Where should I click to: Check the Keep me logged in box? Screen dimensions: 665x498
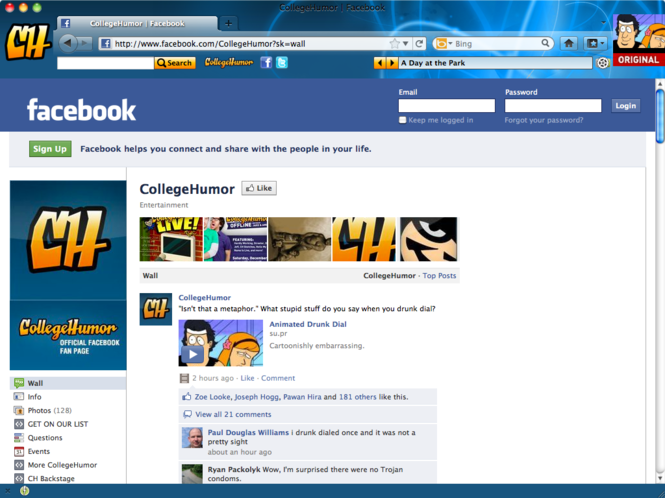[x=402, y=120]
